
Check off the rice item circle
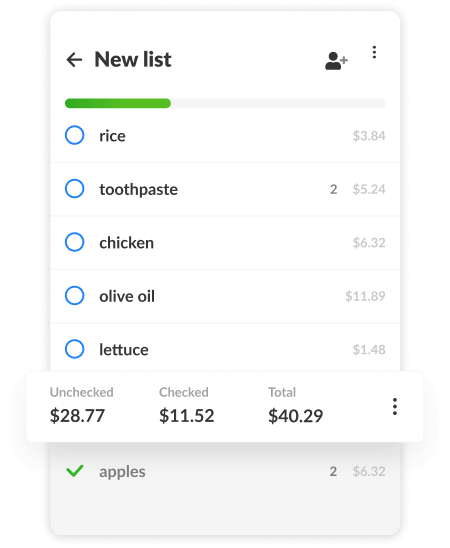click(74, 135)
